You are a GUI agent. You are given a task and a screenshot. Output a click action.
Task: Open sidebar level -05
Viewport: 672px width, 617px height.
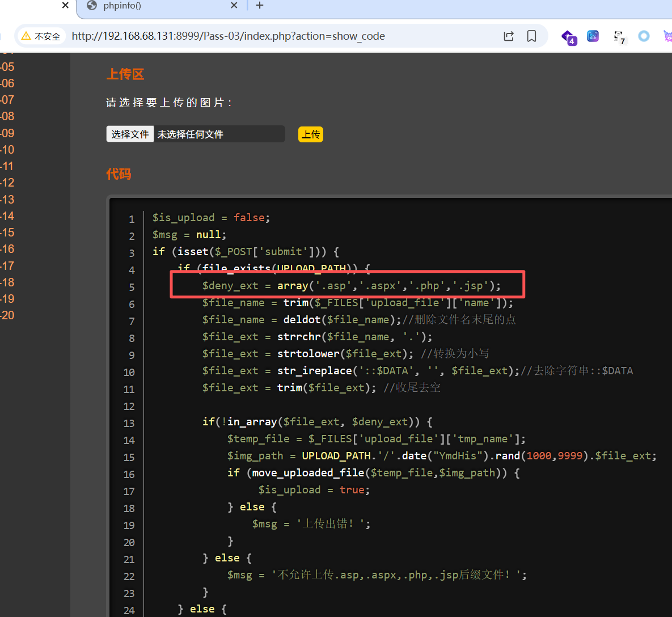pos(7,67)
